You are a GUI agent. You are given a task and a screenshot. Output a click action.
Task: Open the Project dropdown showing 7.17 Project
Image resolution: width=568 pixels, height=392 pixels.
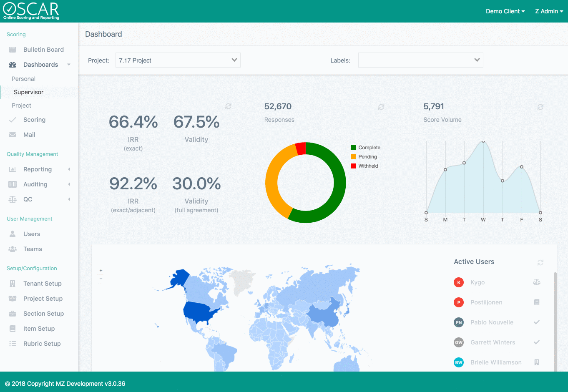(x=178, y=60)
